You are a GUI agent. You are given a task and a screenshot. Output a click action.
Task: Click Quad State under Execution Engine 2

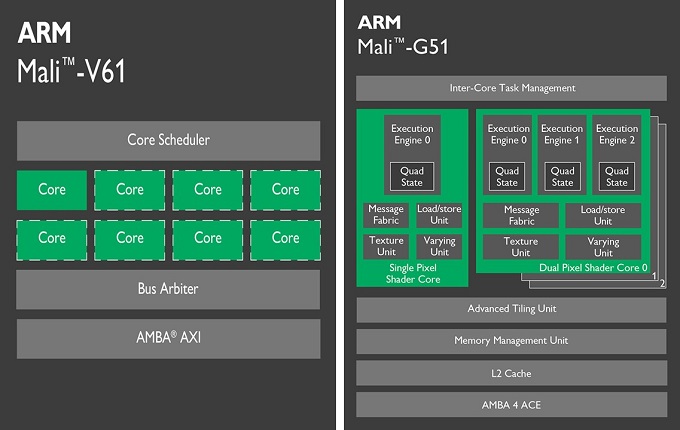(x=617, y=176)
